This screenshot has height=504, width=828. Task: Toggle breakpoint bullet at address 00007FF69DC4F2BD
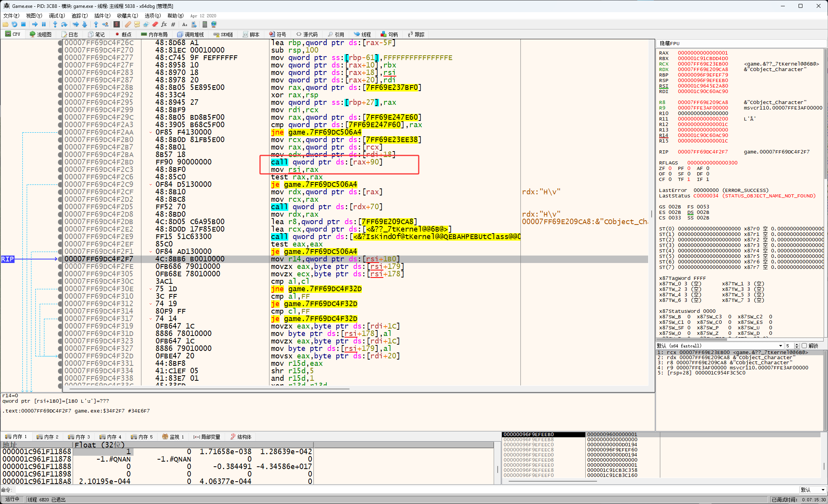point(60,162)
